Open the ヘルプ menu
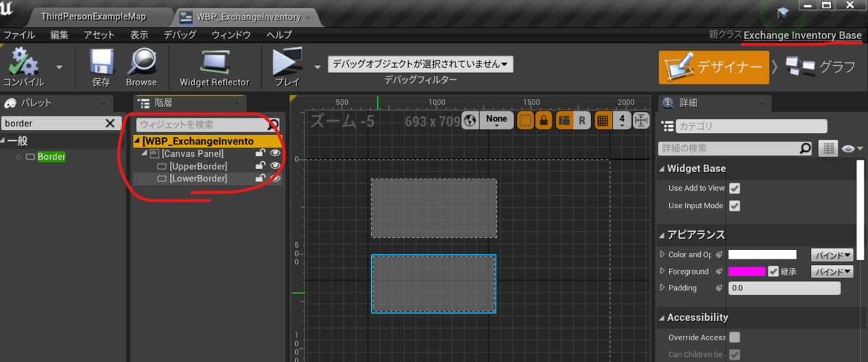 tap(278, 35)
